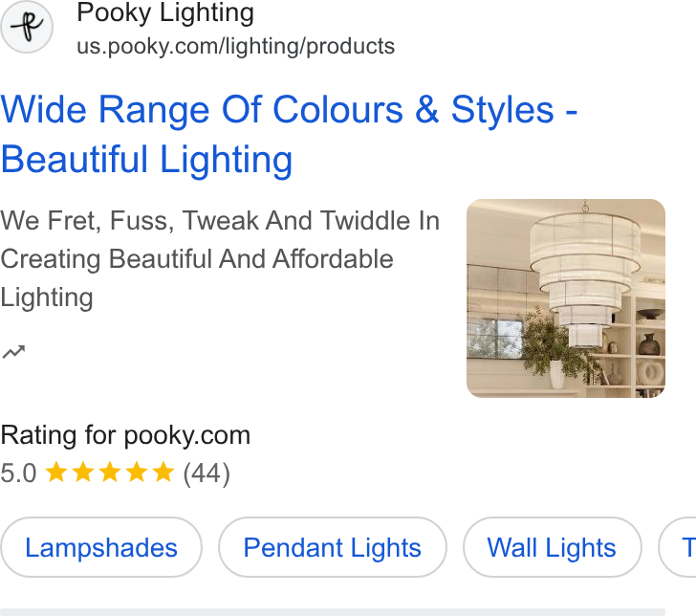Select the fourth gold rating star
Image resolution: width=696 pixels, height=616 pixels.
137,472
